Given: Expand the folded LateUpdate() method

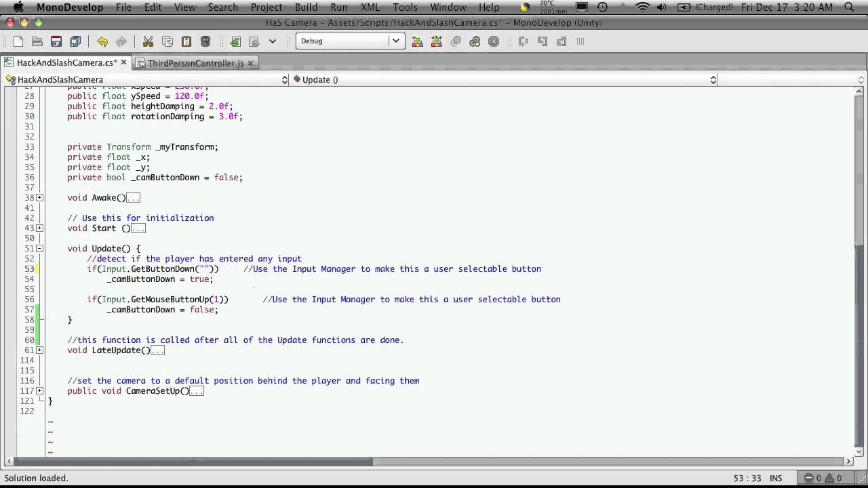Looking at the screenshot, I should pyautogui.click(x=39, y=350).
